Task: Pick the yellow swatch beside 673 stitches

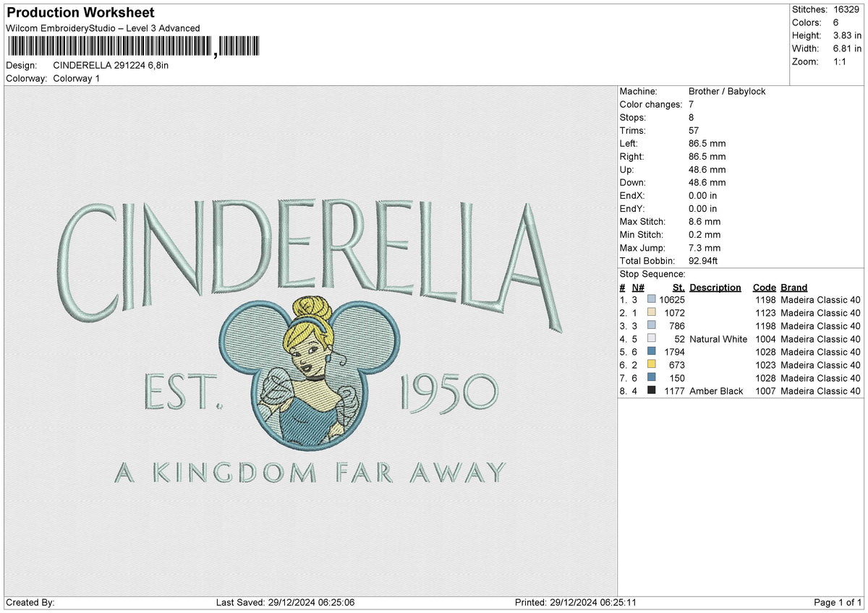Action: pyautogui.click(x=652, y=364)
